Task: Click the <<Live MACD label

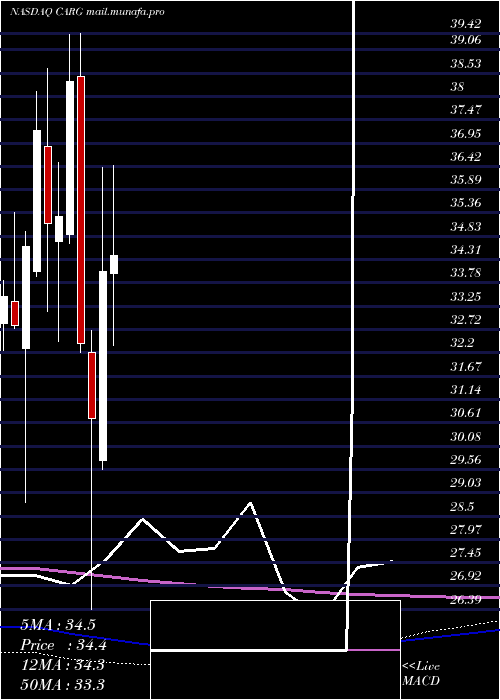Action: tap(421, 674)
